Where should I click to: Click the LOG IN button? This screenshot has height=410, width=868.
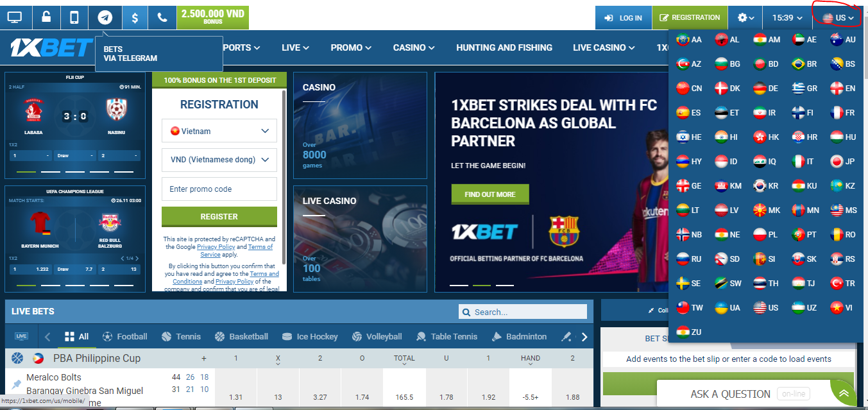click(623, 18)
